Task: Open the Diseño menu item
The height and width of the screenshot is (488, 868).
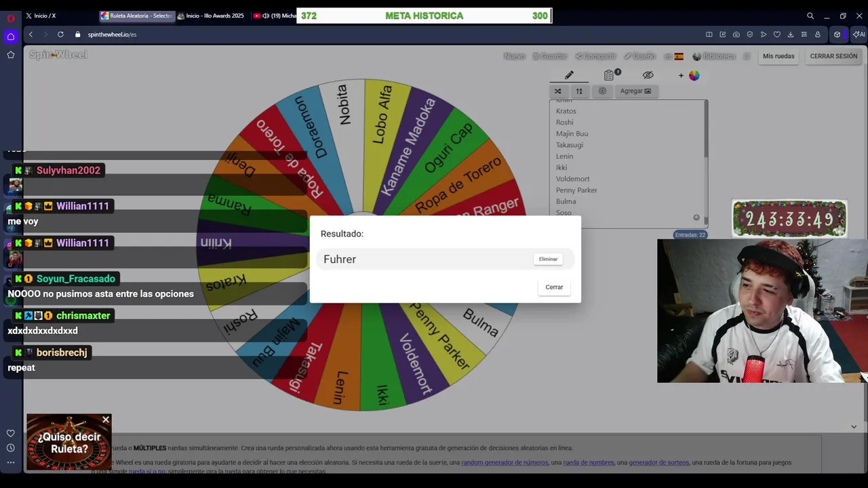Action: (640, 56)
